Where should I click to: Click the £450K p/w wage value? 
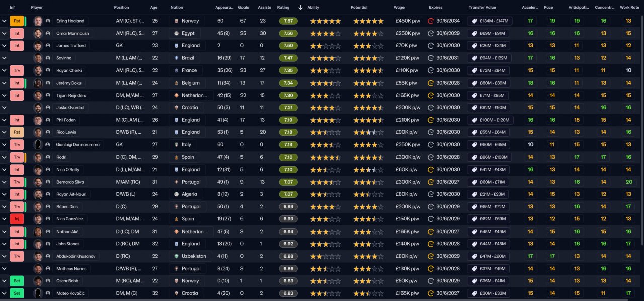click(x=407, y=21)
